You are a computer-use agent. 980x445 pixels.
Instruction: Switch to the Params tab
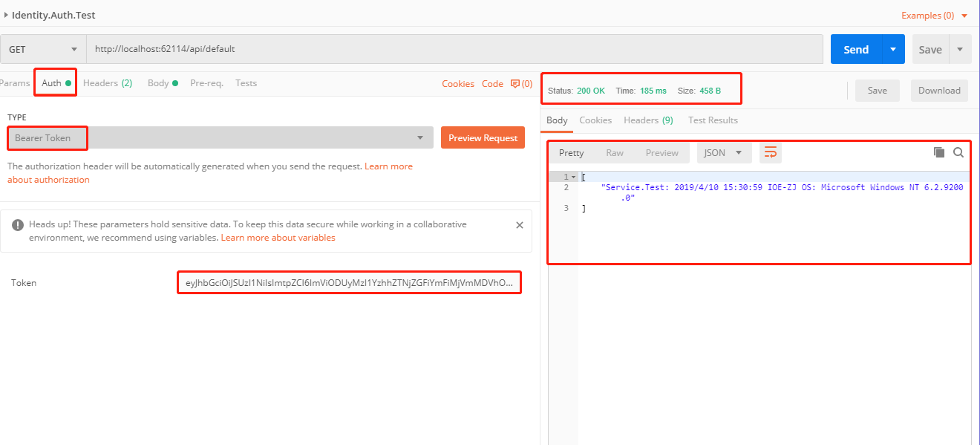coord(15,83)
